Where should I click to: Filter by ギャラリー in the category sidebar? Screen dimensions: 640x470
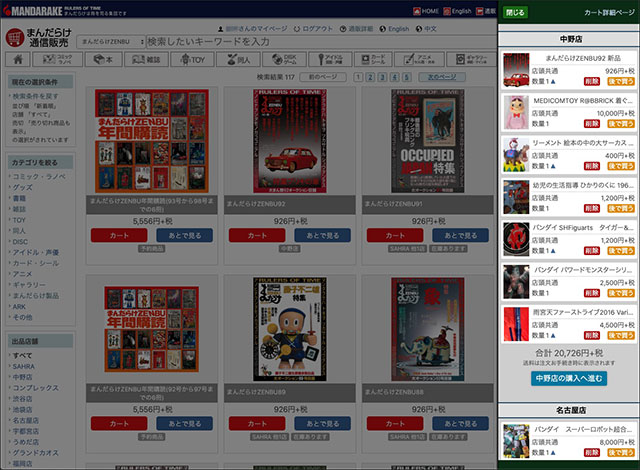coord(29,285)
